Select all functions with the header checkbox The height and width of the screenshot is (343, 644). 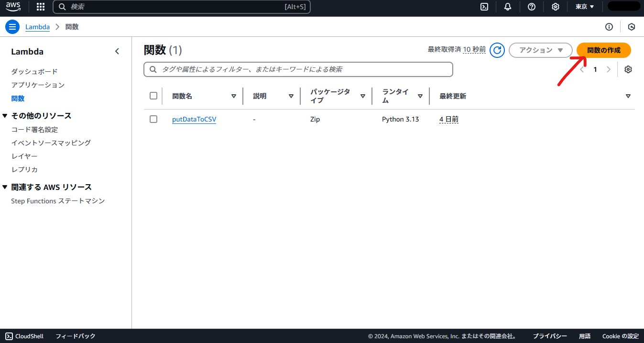pos(153,95)
